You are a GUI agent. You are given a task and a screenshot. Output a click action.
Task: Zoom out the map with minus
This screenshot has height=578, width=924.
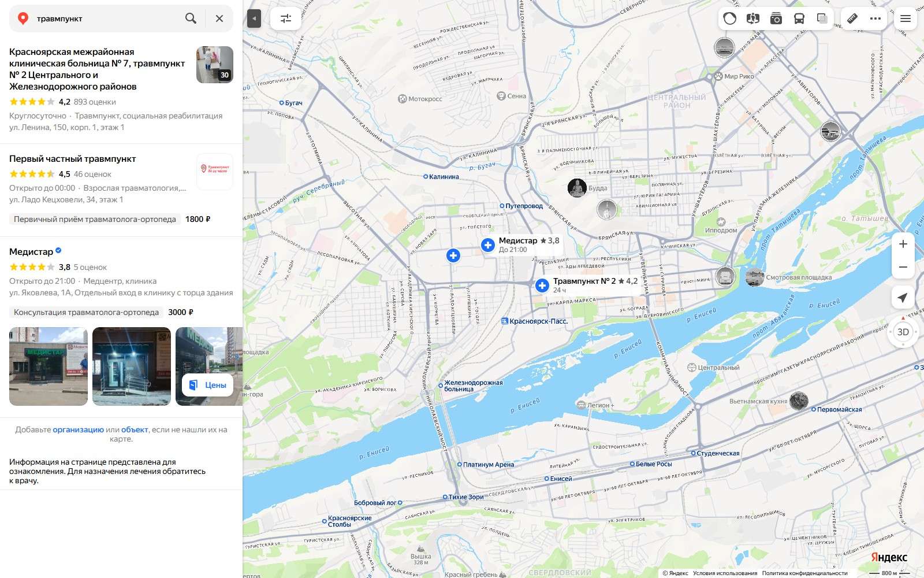pos(903,267)
